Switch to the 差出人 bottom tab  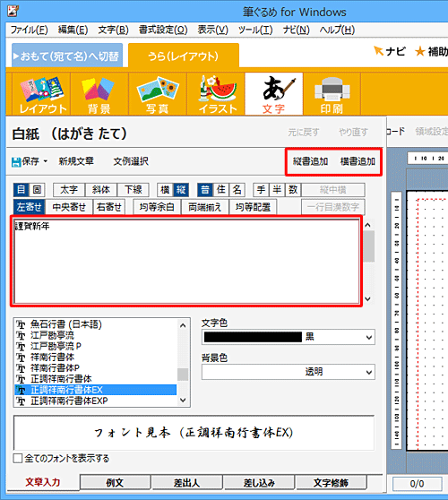tap(187, 483)
